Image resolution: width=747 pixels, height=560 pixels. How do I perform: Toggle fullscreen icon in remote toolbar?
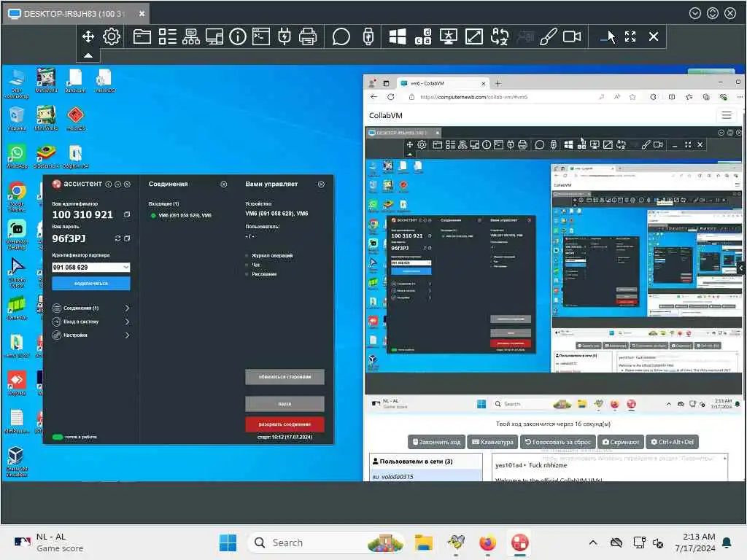[x=630, y=36]
